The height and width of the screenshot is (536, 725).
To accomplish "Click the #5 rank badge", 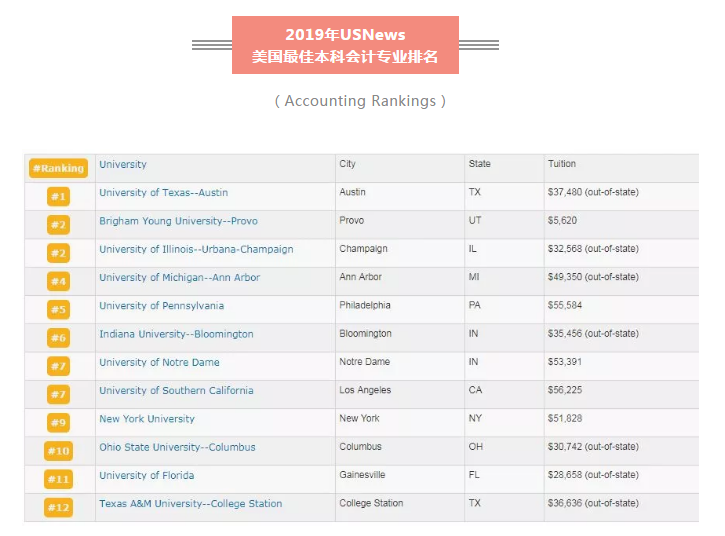I will coord(58,309).
